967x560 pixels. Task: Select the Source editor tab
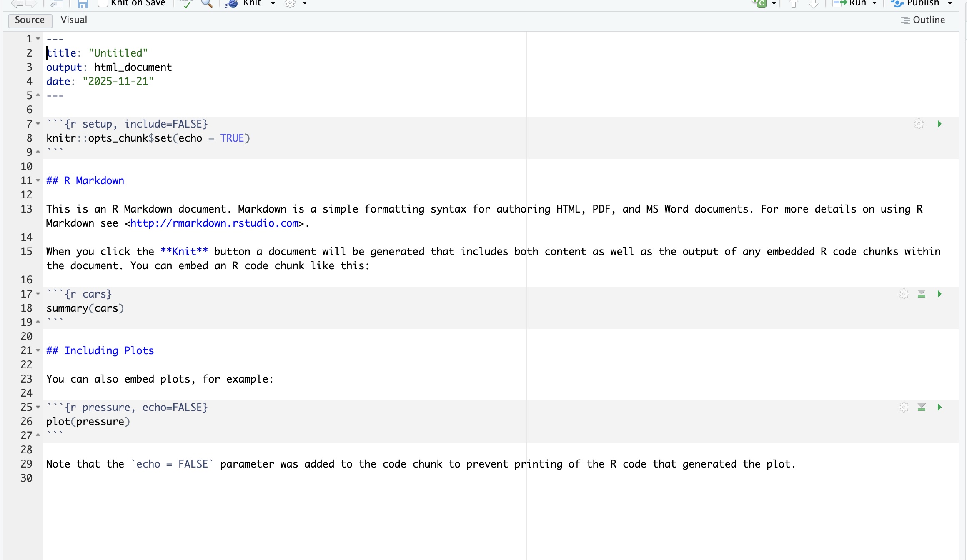(30, 20)
